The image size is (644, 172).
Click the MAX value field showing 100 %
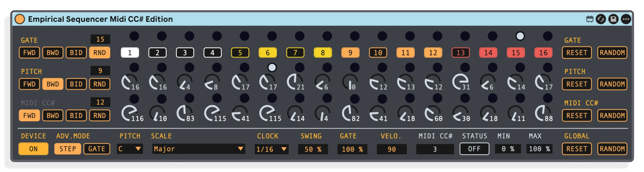click(539, 149)
